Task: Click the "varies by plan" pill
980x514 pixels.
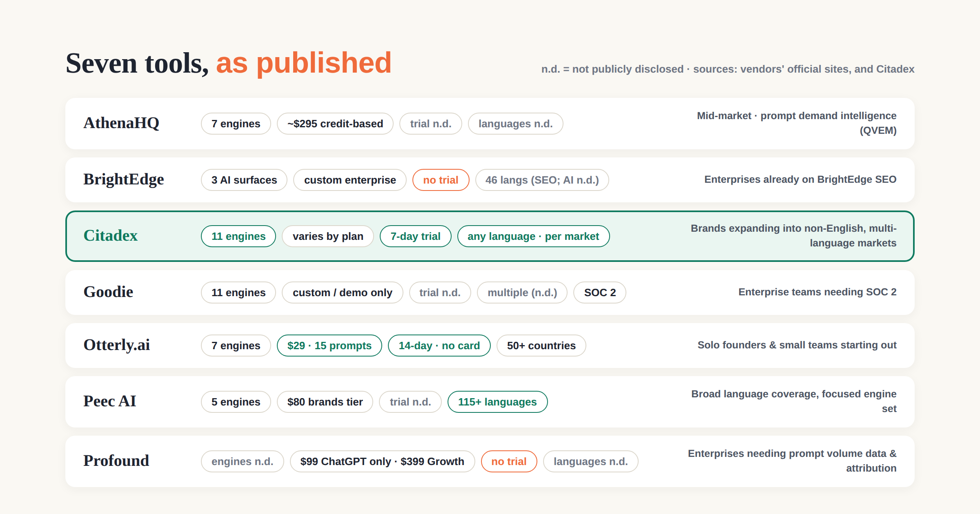Action: tap(328, 236)
